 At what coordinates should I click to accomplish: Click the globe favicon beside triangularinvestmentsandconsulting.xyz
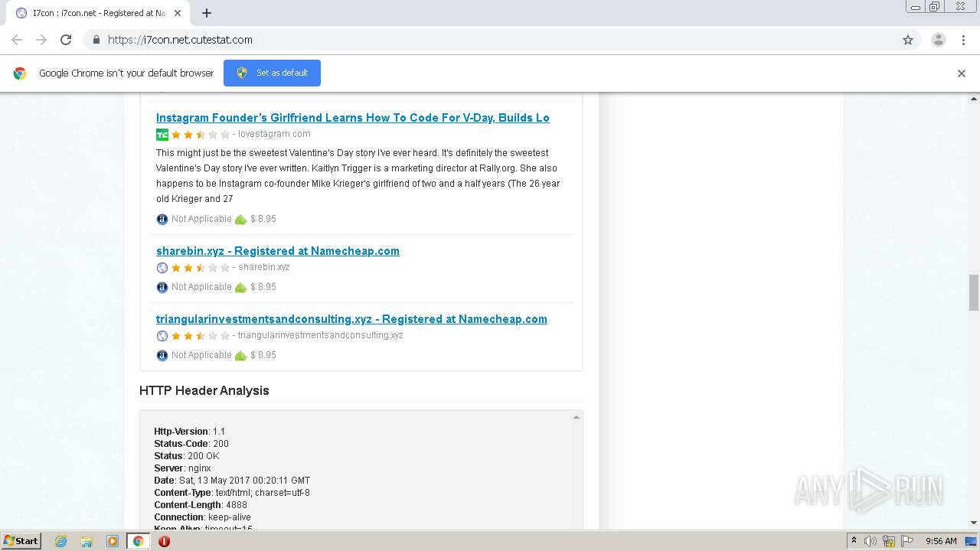[162, 336]
